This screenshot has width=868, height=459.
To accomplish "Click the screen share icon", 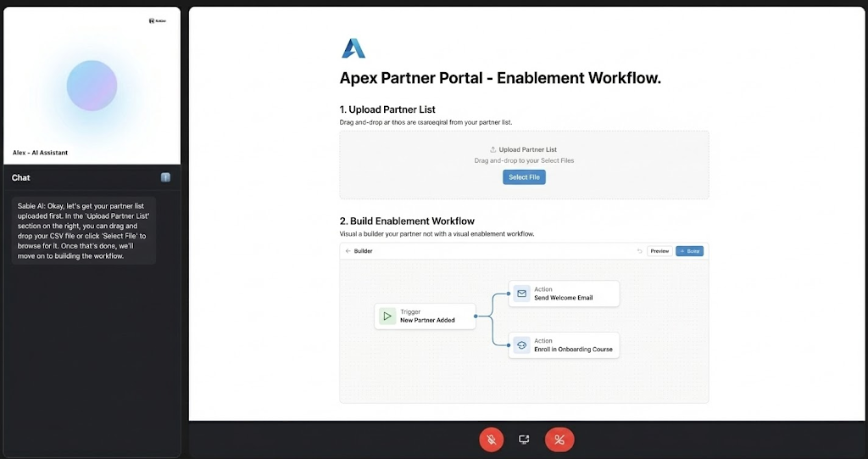I will click(x=524, y=439).
